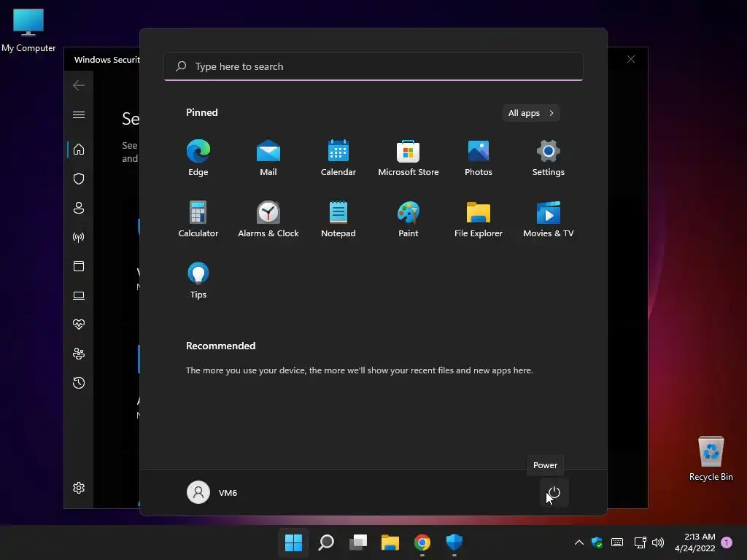Open Device performance & health in sidebar
The image size is (747, 560).
point(79,324)
